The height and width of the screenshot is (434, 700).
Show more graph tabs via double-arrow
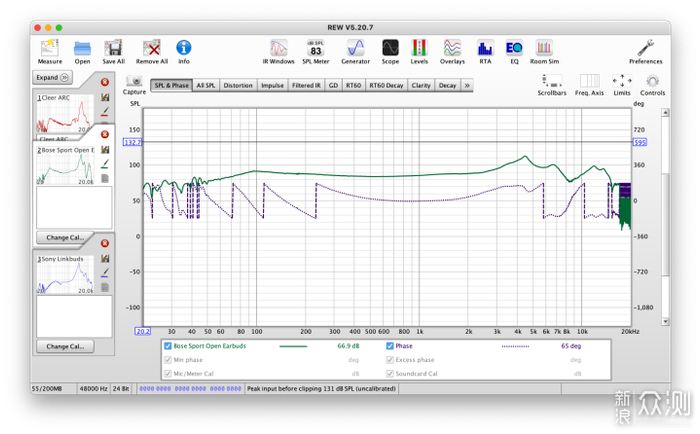pos(467,86)
